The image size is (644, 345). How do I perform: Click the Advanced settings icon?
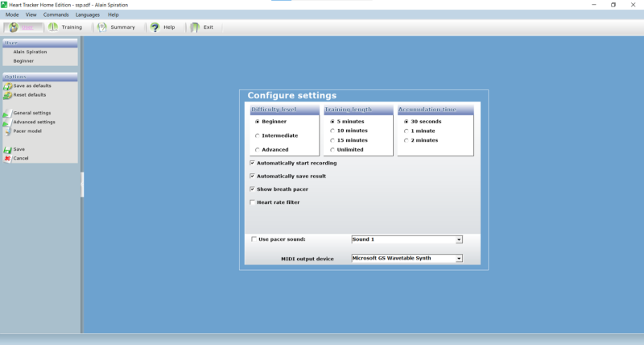point(8,123)
